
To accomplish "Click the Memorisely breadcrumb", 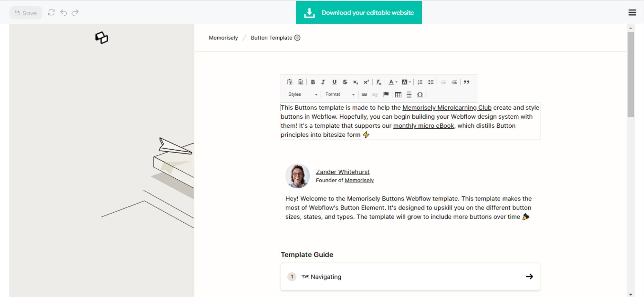I will pyautogui.click(x=223, y=38).
